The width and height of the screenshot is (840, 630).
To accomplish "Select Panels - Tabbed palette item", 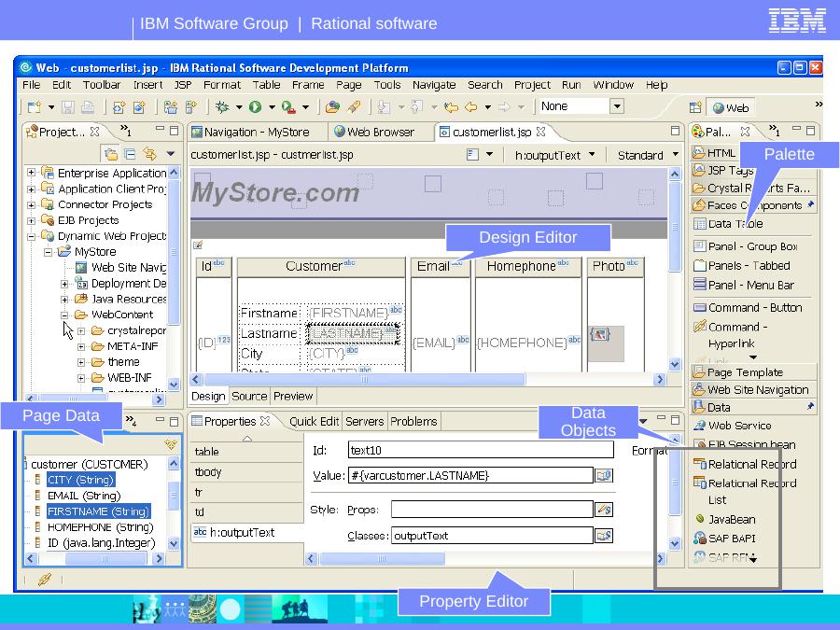I will click(x=742, y=266).
